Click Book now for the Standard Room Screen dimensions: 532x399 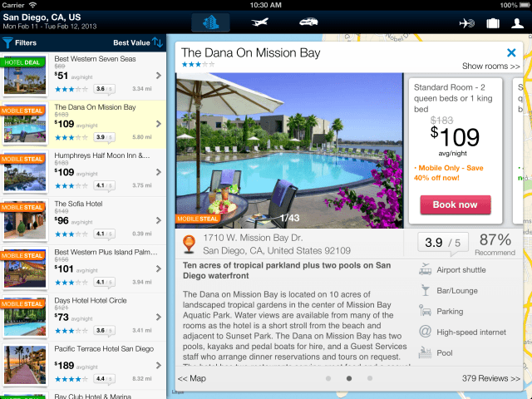456,204
